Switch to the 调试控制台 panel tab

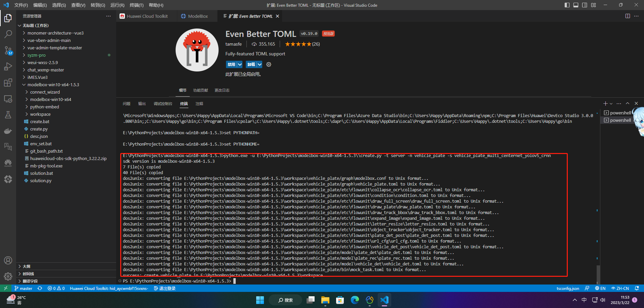[x=163, y=104]
